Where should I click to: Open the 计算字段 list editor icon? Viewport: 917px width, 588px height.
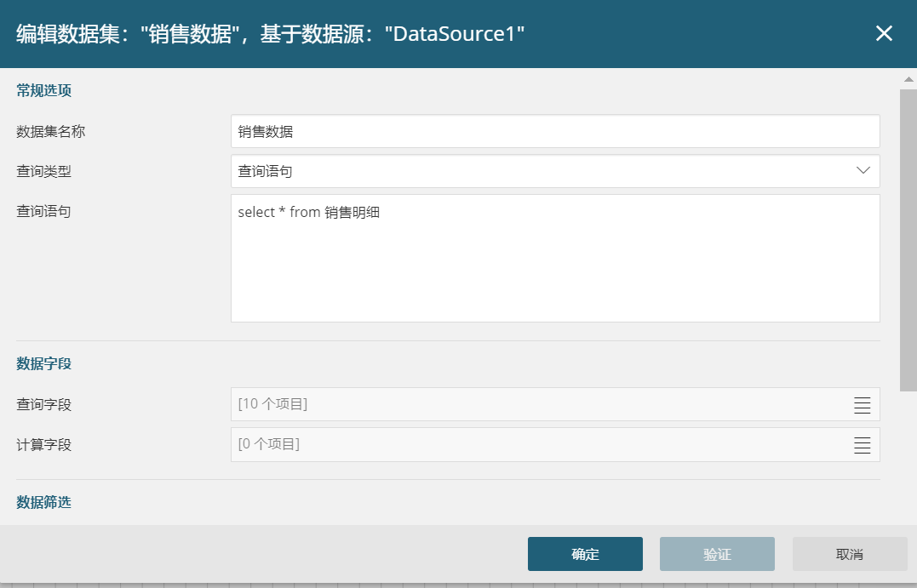[862, 445]
